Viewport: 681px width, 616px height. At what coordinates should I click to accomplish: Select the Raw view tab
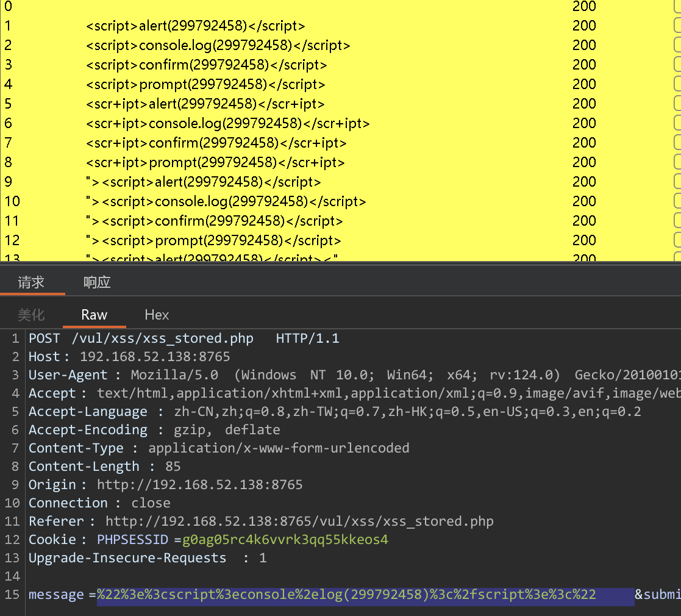pos(94,315)
